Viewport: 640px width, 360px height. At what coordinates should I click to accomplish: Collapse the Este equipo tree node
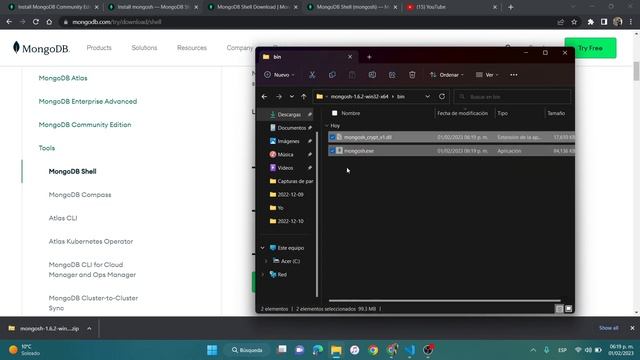pos(262,248)
